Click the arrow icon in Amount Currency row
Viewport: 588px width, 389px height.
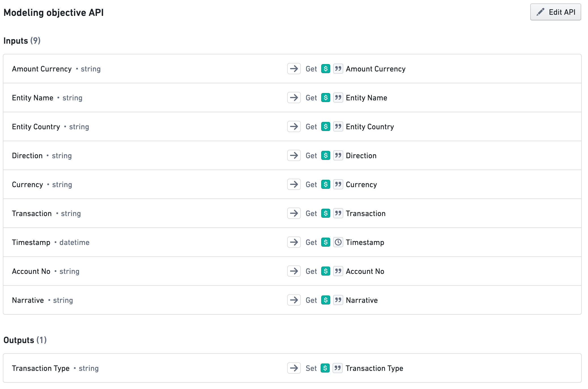(x=294, y=69)
